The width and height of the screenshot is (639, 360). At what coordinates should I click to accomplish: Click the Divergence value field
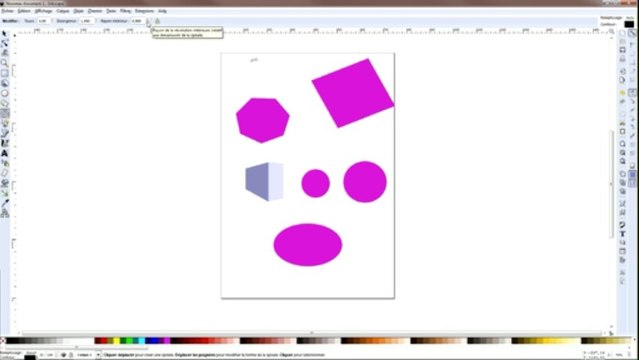(87, 21)
